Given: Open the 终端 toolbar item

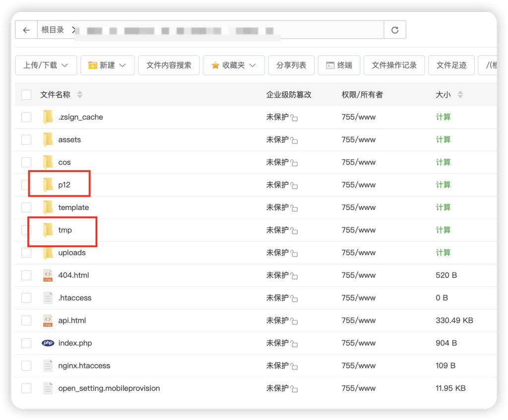Looking at the screenshot, I should click(x=339, y=65).
